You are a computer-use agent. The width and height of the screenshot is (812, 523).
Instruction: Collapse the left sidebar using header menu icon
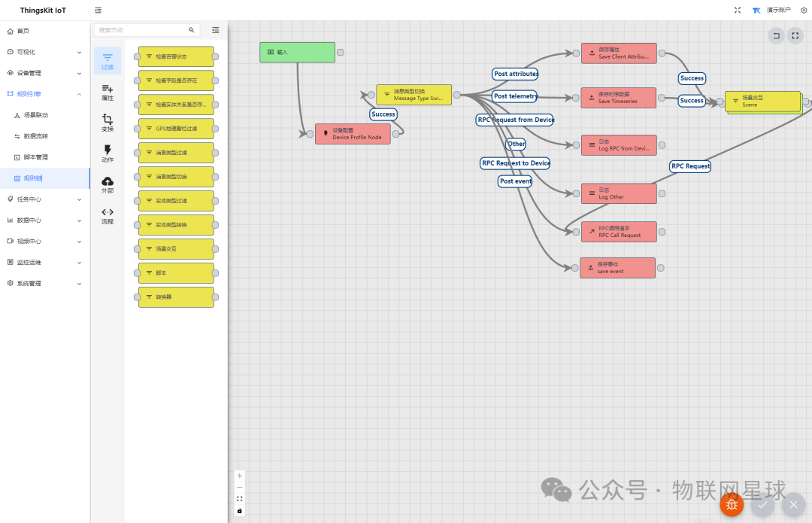[x=98, y=11]
